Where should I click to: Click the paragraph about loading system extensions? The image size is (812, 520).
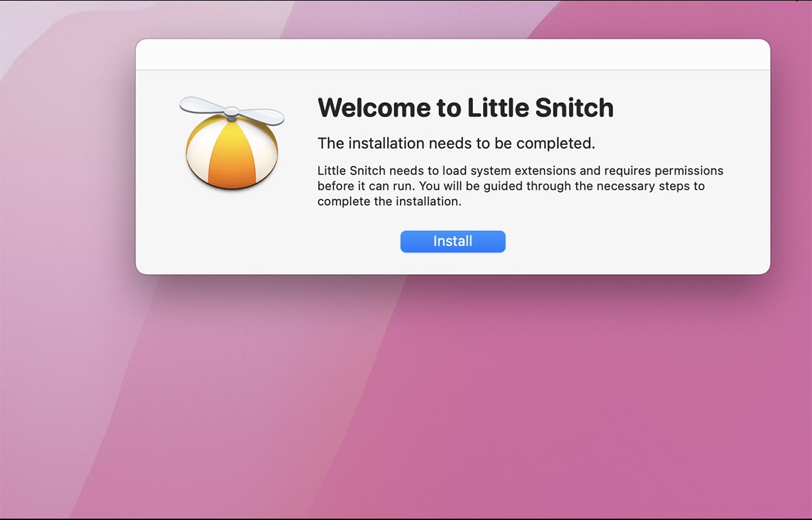(520, 186)
